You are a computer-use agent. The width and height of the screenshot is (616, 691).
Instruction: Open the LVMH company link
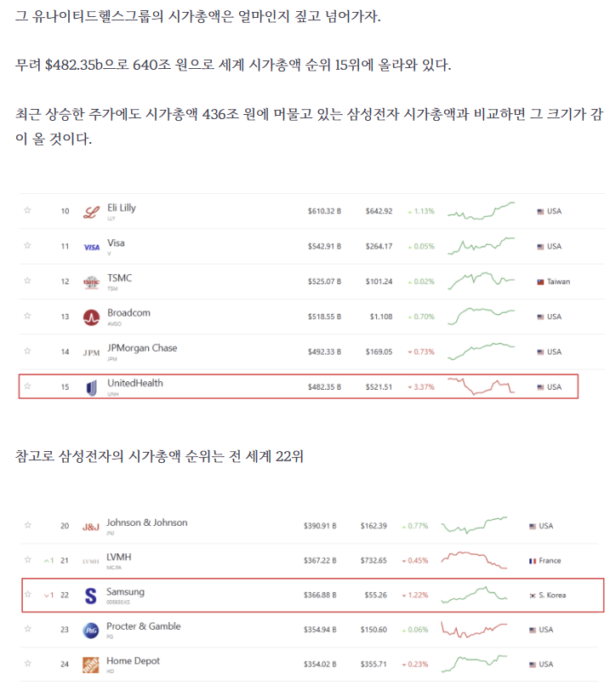click(x=118, y=557)
